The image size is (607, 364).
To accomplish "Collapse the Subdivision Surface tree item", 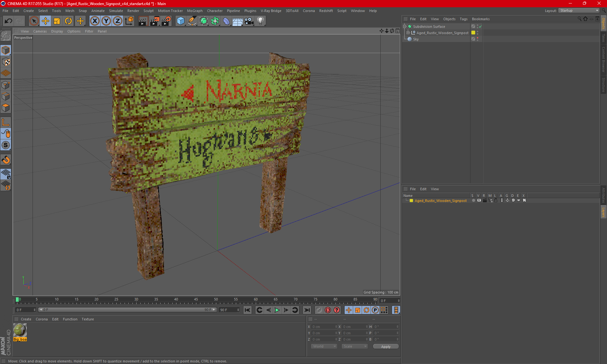I will tap(405, 27).
